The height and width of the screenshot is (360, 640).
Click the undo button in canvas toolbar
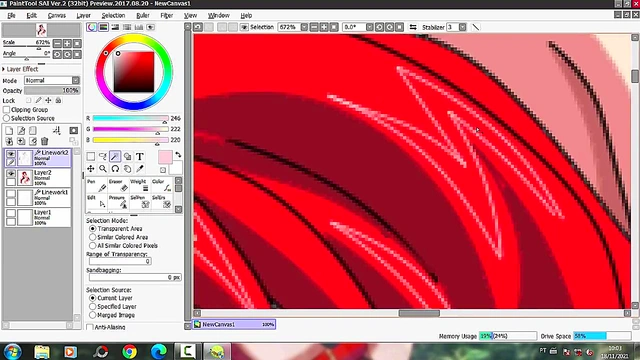[198, 27]
